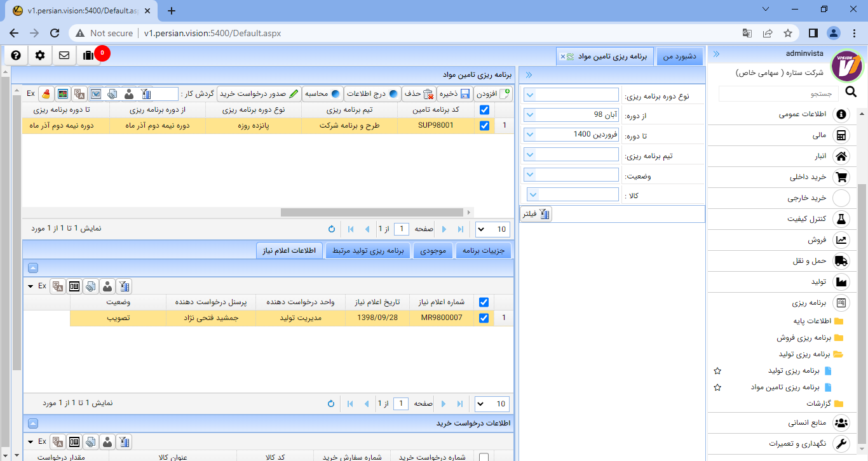Open the منابع انسانی people icon
Viewport: 868px width, 461px height.
click(841, 422)
